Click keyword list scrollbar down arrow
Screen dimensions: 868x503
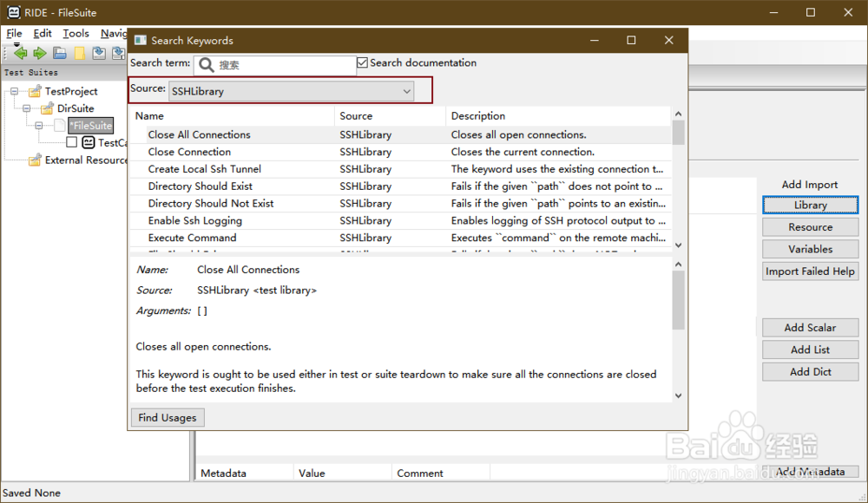[x=679, y=245]
